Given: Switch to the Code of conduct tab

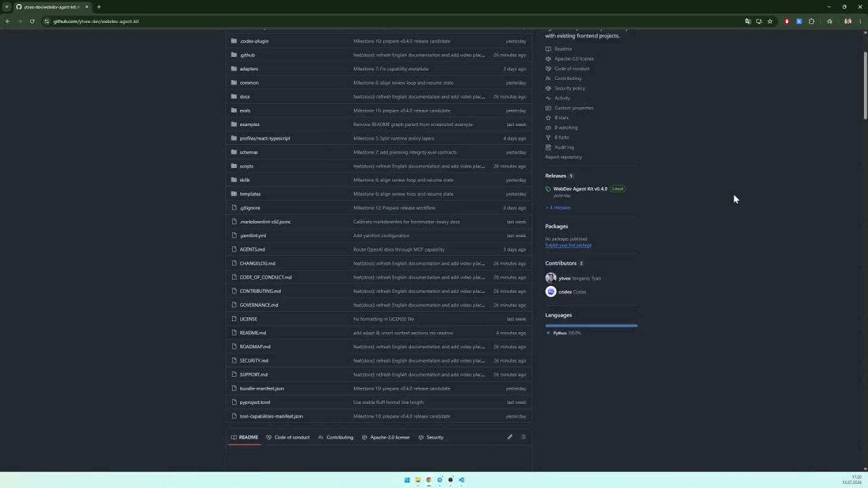Looking at the screenshot, I should 288,437.
